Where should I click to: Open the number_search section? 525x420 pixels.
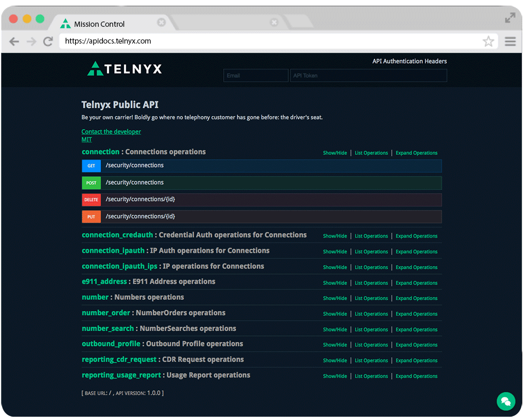point(108,329)
